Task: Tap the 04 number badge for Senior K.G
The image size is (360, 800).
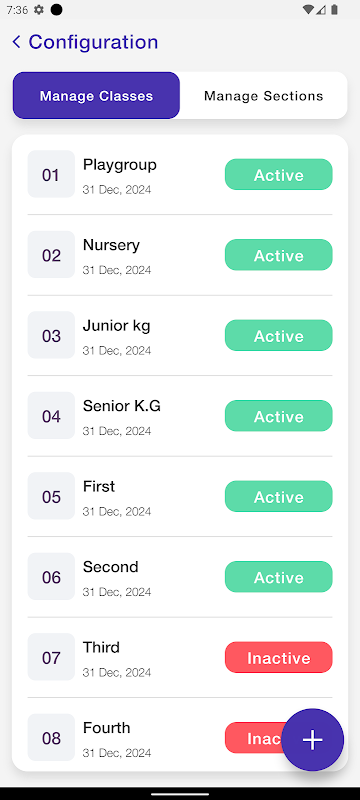Action: (51, 416)
